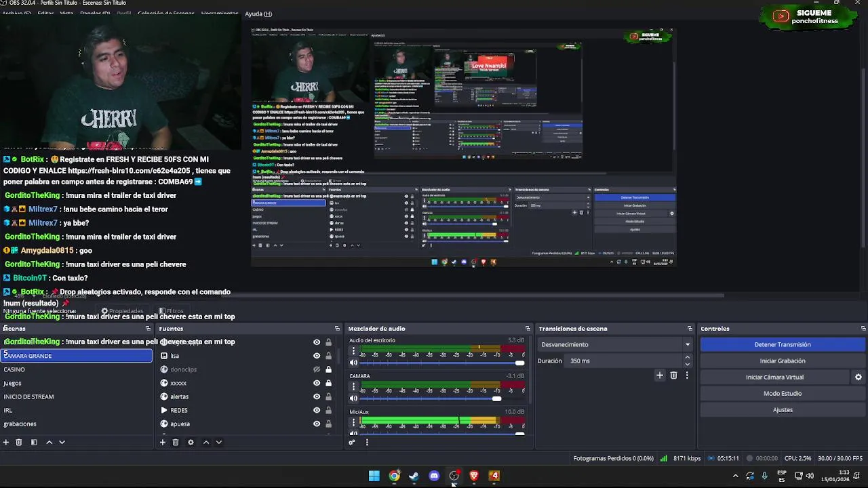This screenshot has width=868, height=488.
Task: Remove the transition using its trash icon
Action: (x=673, y=375)
